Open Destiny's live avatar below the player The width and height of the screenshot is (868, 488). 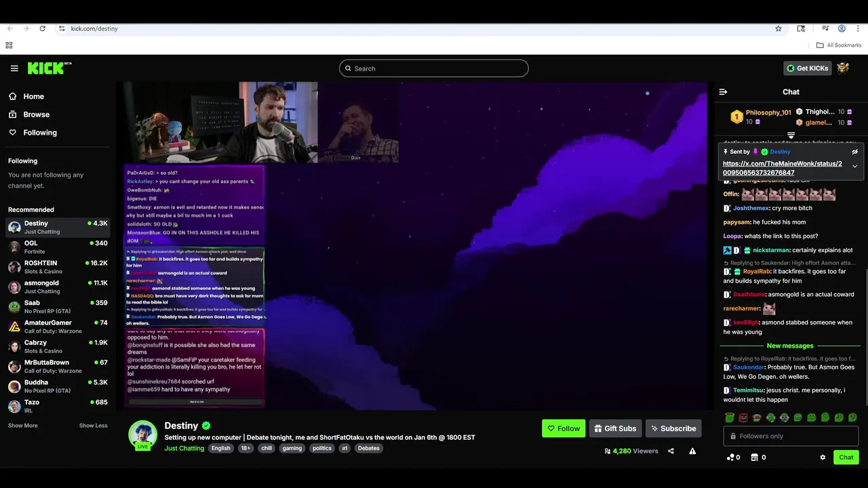pyautogui.click(x=143, y=435)
